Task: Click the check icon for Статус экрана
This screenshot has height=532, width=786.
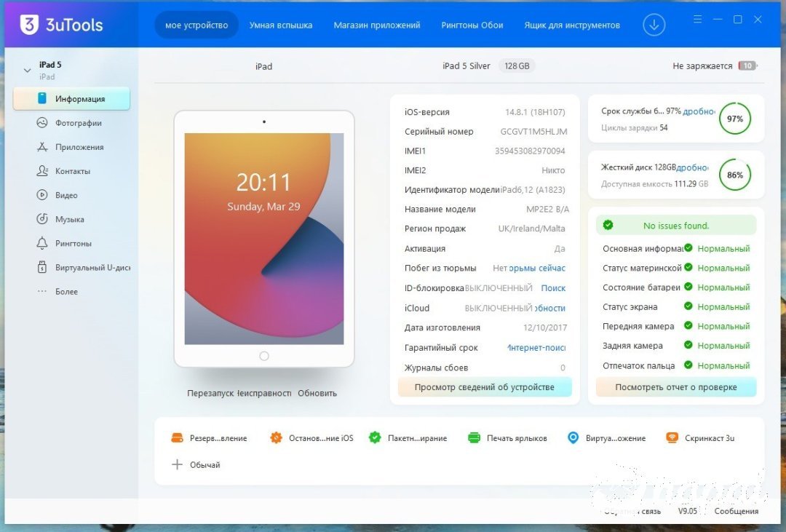Action: click(x=688, y=306)
